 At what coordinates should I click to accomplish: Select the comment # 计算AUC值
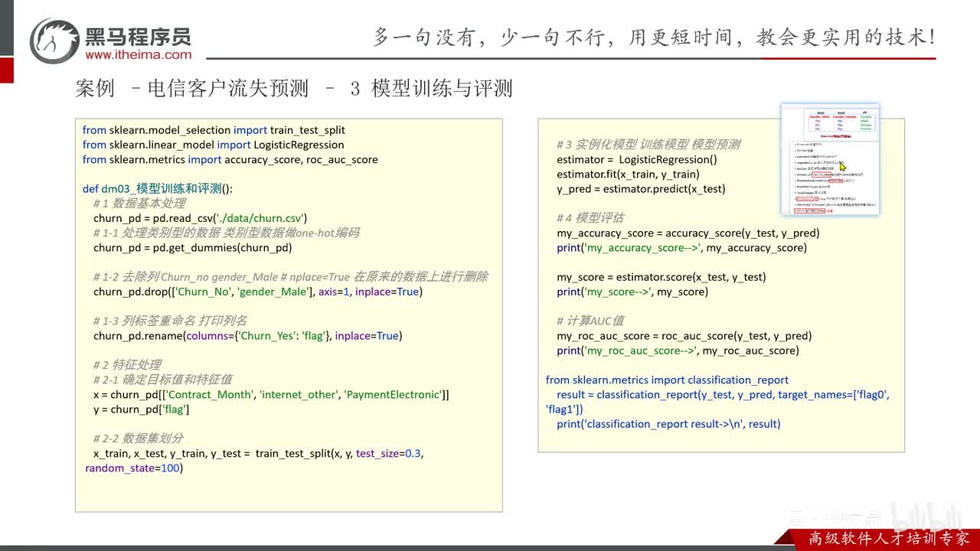(590, 321)
